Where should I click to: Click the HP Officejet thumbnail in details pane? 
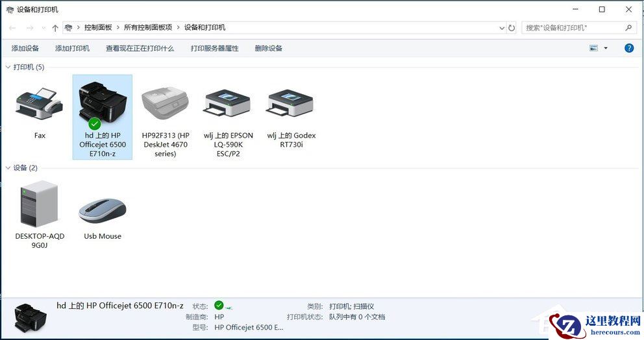(31, 318)
